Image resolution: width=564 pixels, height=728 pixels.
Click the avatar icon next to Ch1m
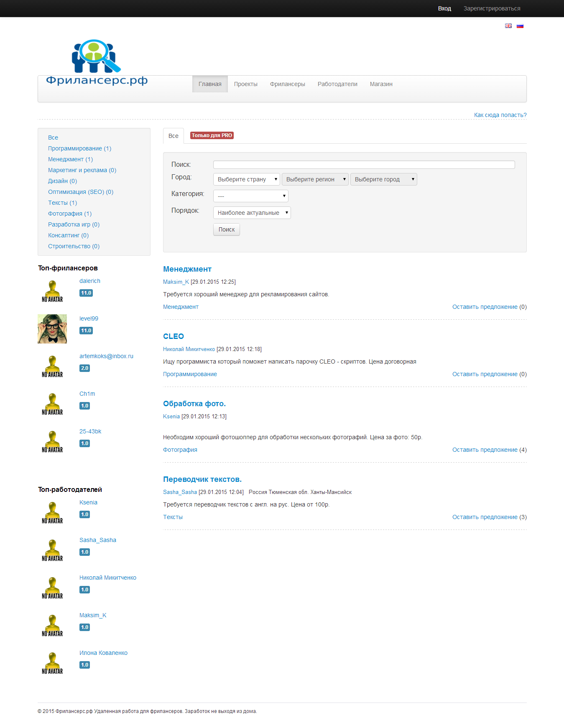(x=52, y=404)
